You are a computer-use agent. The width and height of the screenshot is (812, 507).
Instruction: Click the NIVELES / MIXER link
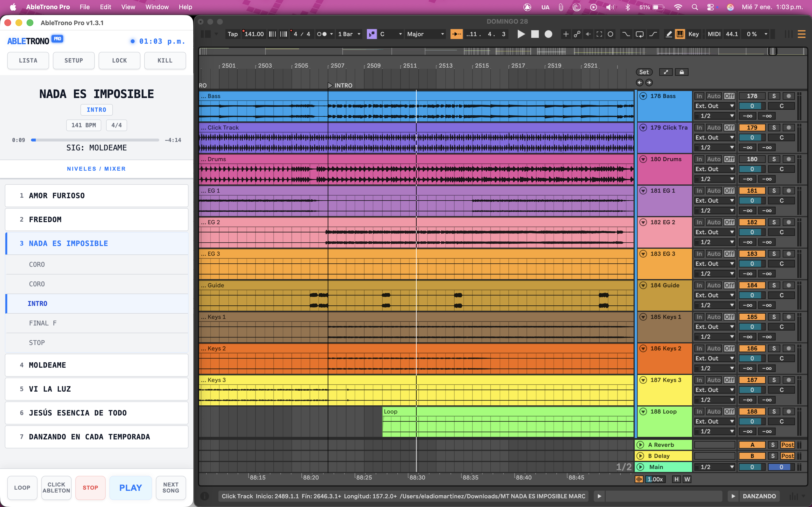(x=96, y=169)
